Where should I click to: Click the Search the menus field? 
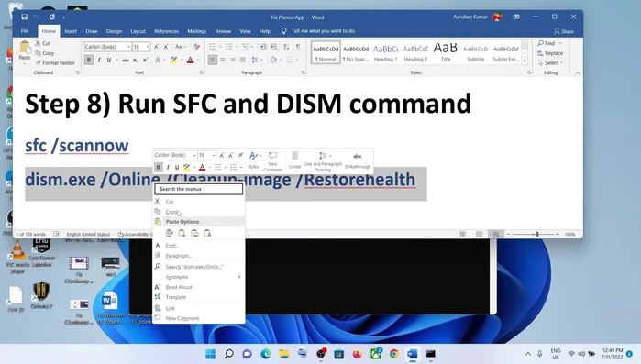click(x=199, y=189)
